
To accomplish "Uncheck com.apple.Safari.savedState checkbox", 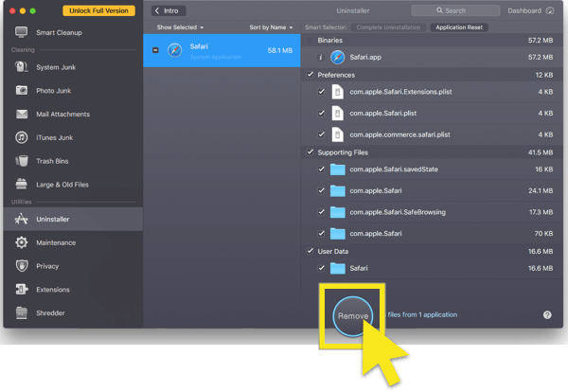I will [321, 169].
